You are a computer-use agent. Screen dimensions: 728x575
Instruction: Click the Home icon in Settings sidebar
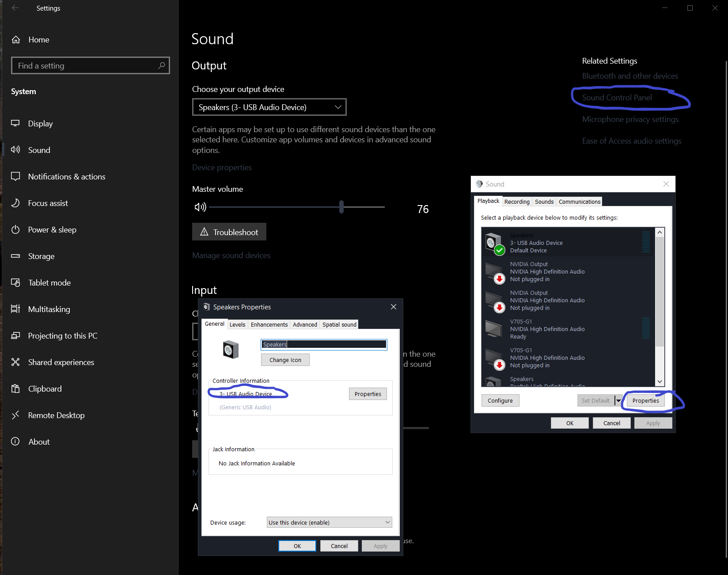(16, 40)
